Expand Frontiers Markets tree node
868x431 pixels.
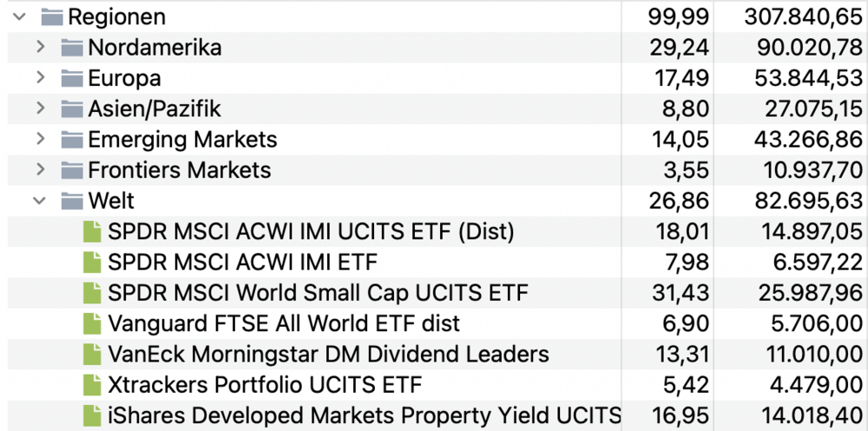(x=40, y=170)
